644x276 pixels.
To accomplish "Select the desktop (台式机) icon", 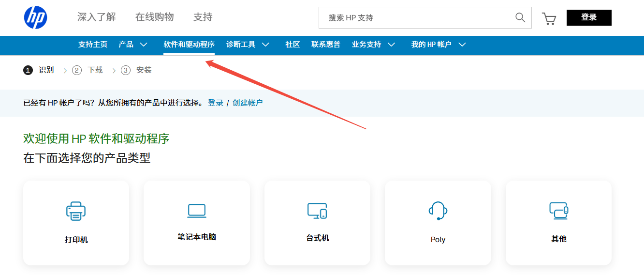I will (x=317, y=211).
